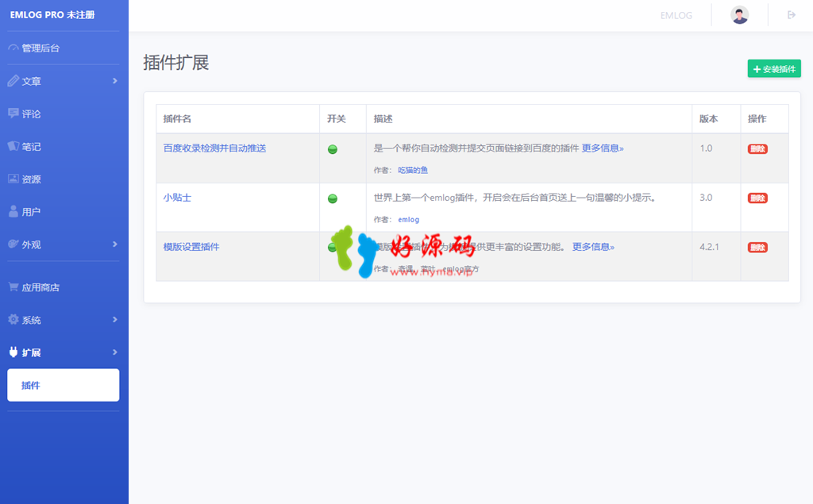Open the 应用商店 menu item
This screenshot has width=813, height=504.
64,287
